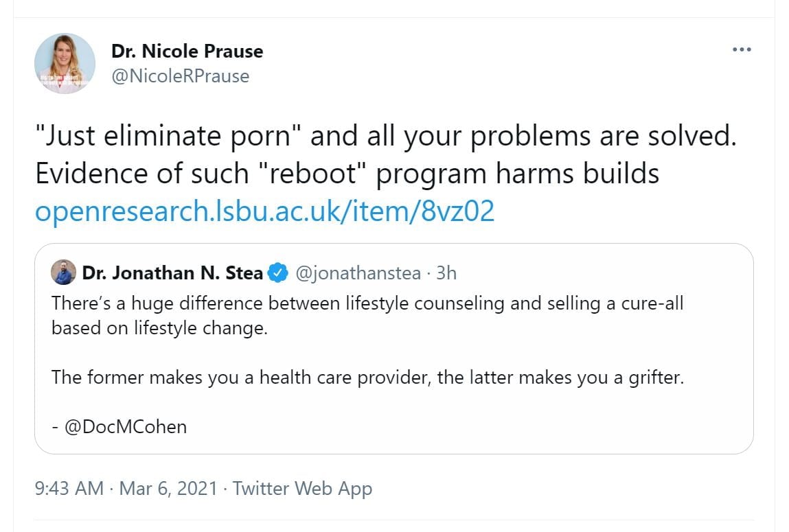Click the quoted tweet's 3h timestamp
The height and width of the screenshot is (532, 789).
[446, 273]
